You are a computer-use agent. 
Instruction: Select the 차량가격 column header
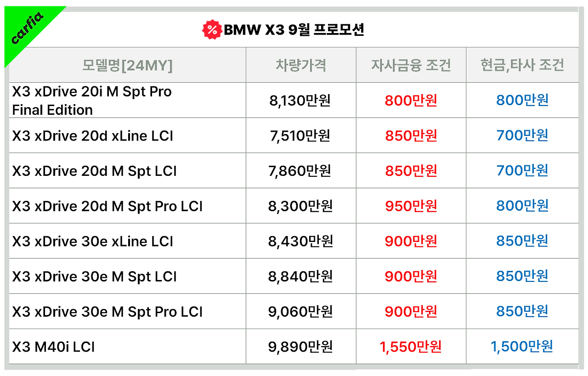(x=301, y=65)
